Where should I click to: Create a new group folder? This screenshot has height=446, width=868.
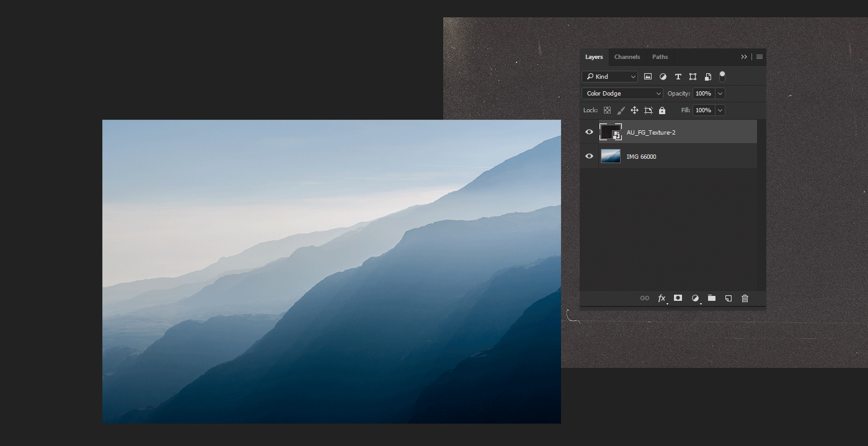point(712,298)
